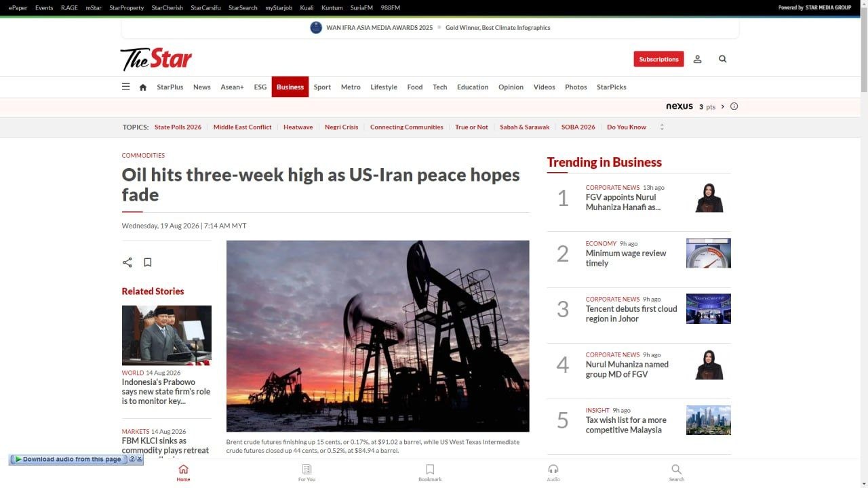Screen dimensions: 868x488
Task: Open Search in the bottom bar
Action: tap(676, 472)
